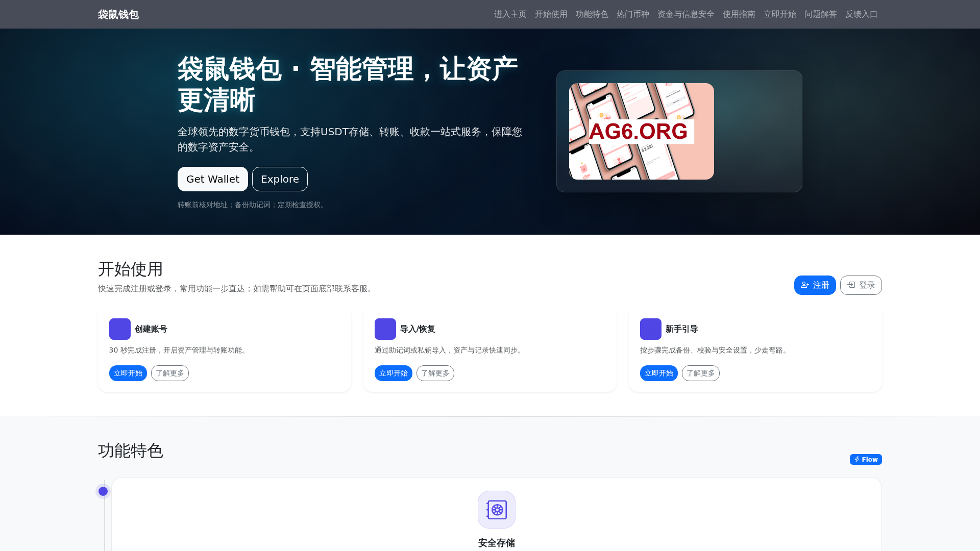Click 了解更多 in the 导入/恢复 card
This screenshot has height=551, width=980.
click(435, 373)
